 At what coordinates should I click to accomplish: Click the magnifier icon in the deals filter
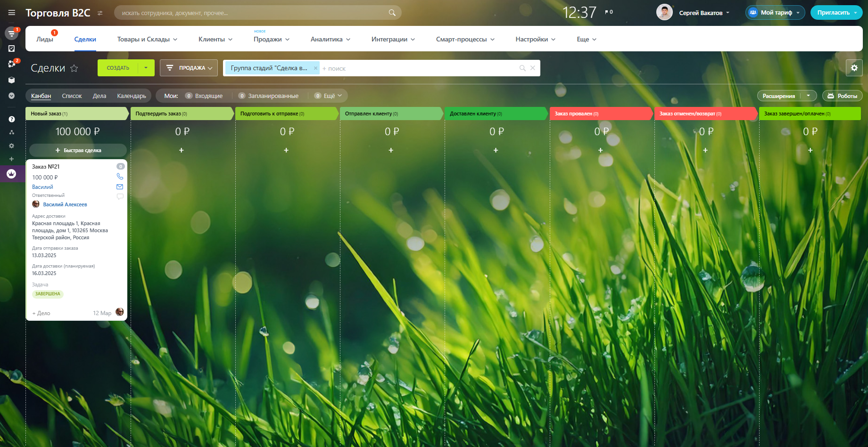(x=522, y=68)
